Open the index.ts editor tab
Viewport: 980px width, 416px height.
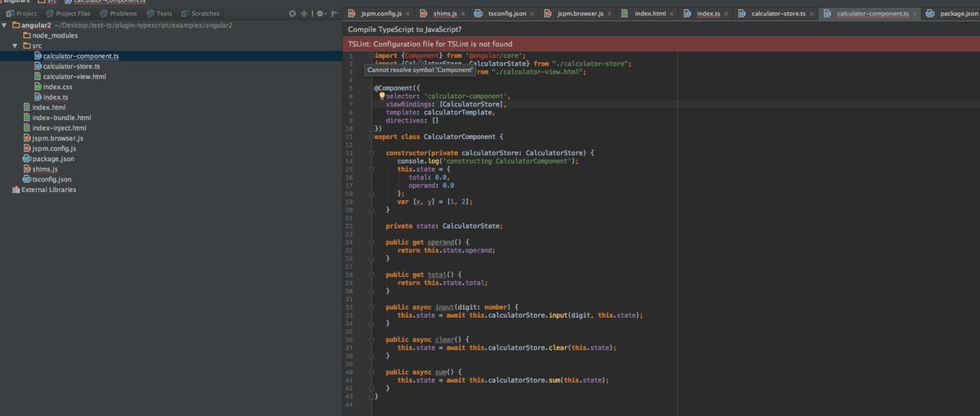707,14
